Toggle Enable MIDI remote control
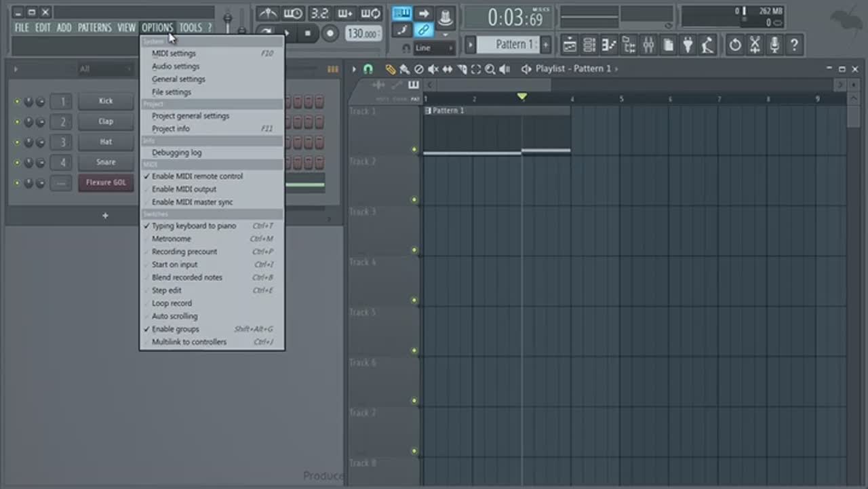 pyautogui.click(x=197, y=176)
